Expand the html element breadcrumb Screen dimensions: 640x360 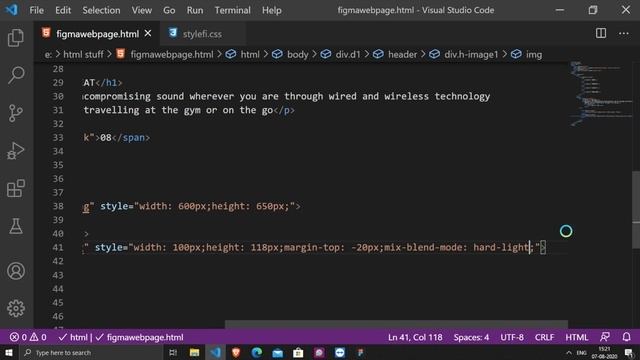click(x=250, y=54)
